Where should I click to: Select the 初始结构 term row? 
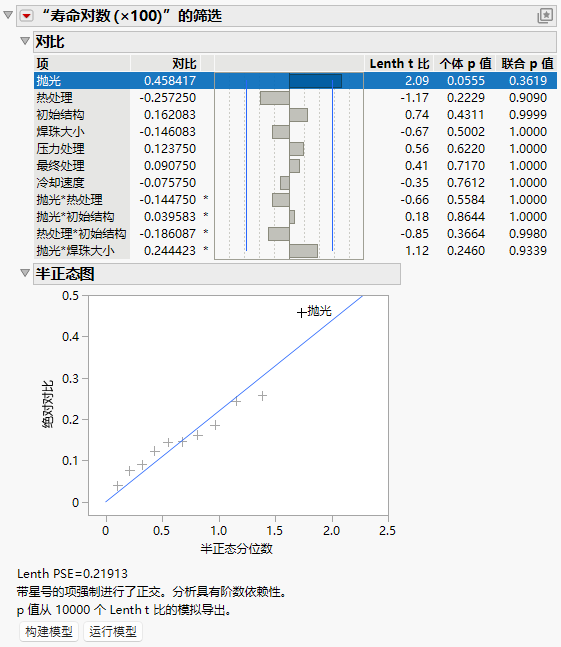pos(295,115)
